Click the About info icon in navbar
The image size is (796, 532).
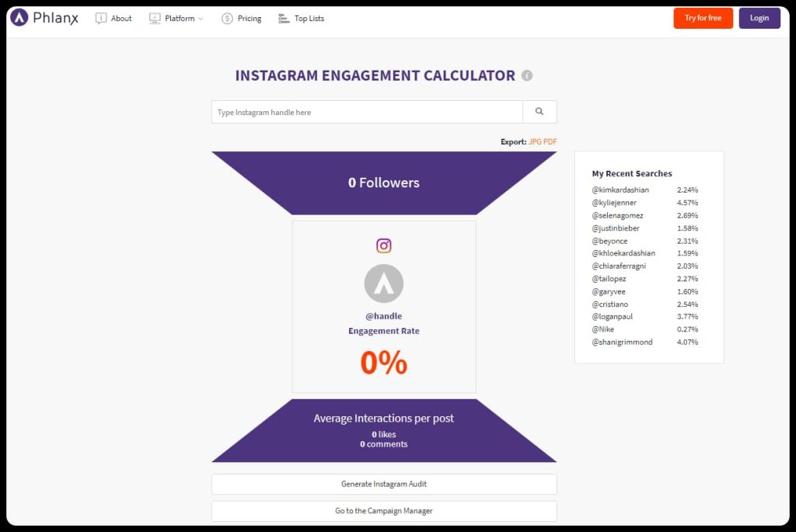101,19
